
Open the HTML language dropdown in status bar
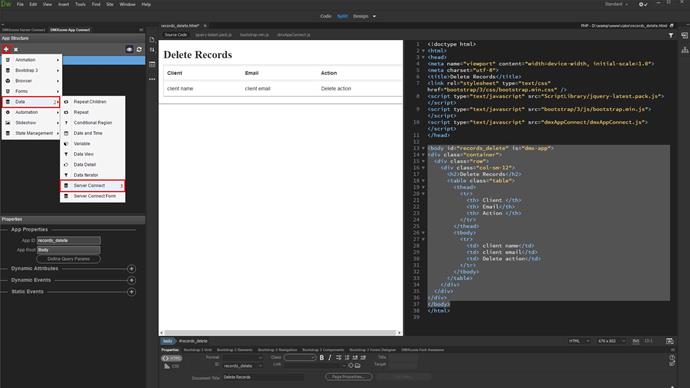coord(579,341)
